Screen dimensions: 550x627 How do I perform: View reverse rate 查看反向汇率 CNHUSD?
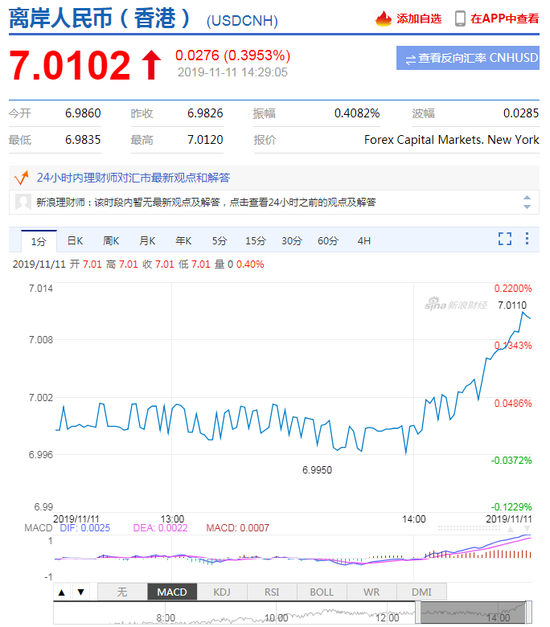(468, 58)
